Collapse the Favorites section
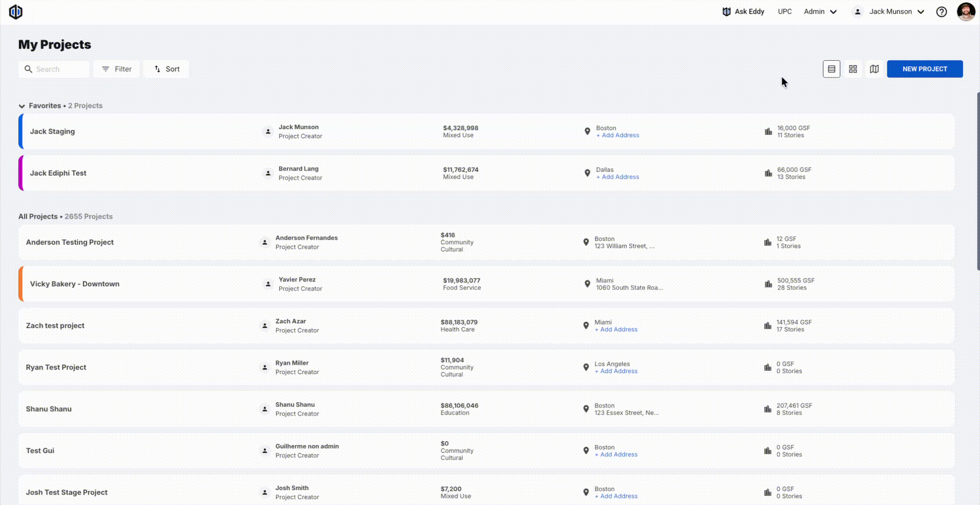This screenshot has height=505, width=980. (22, 106)
